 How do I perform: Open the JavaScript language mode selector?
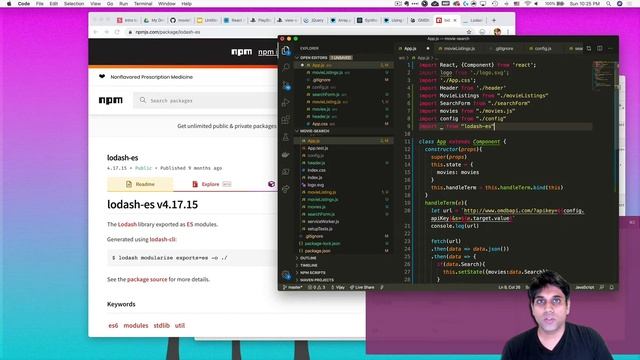584,287
